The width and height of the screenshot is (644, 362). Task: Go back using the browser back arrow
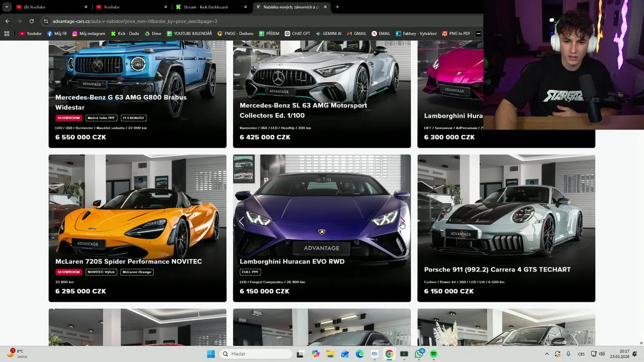7,21
